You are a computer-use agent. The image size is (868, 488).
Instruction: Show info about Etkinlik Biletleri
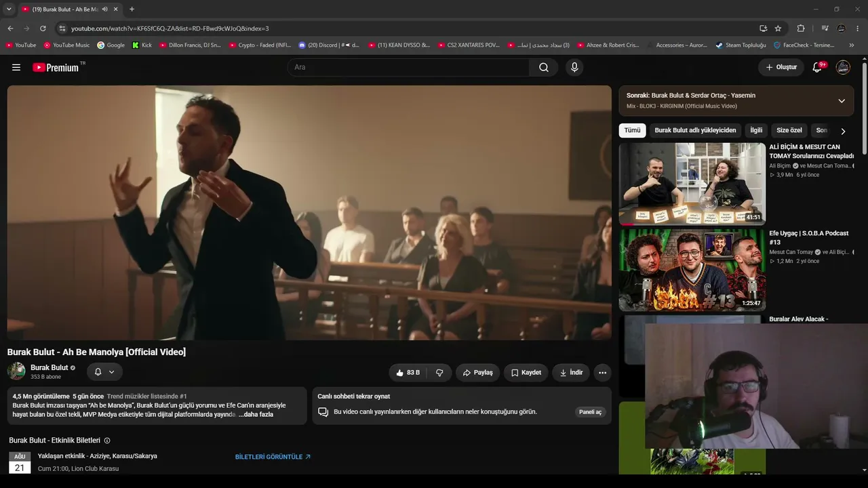click(x=107, y=441)
